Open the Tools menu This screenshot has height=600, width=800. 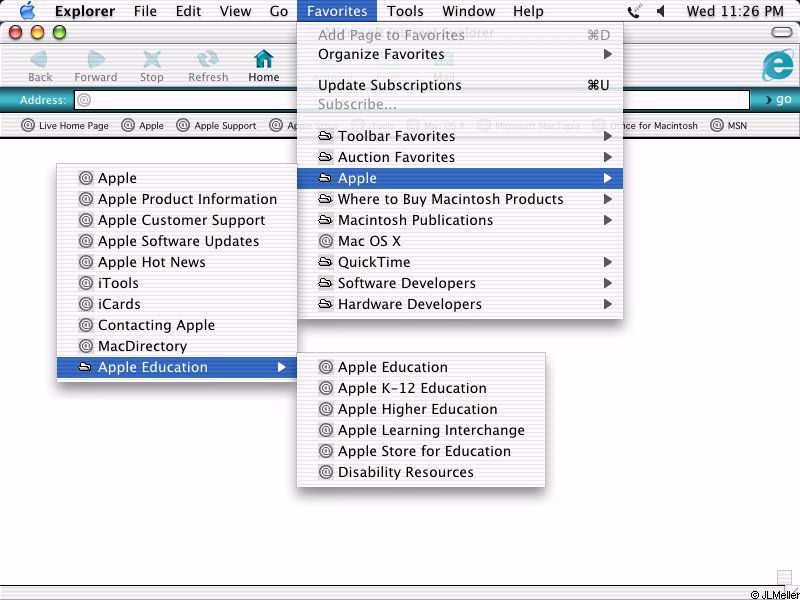405,11
